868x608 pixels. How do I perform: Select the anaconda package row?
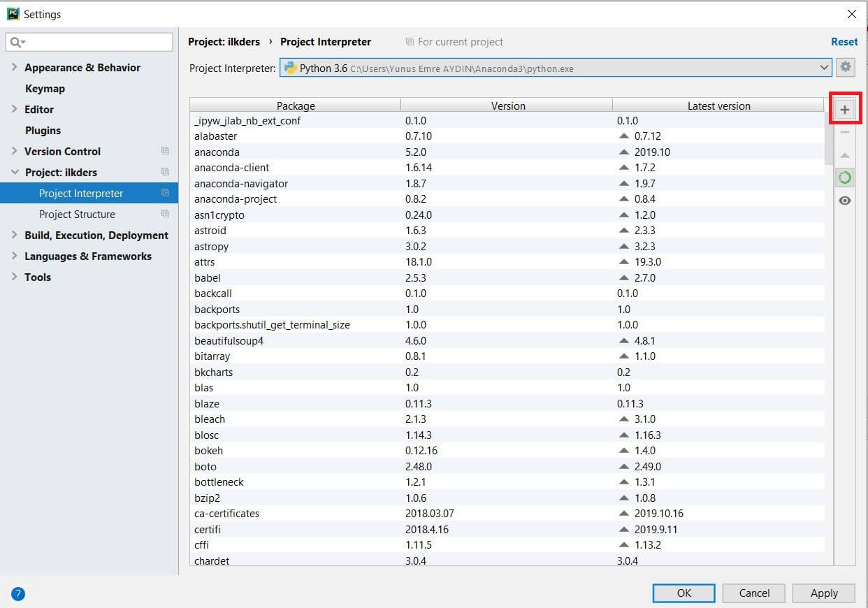click(x=507, y=152)
